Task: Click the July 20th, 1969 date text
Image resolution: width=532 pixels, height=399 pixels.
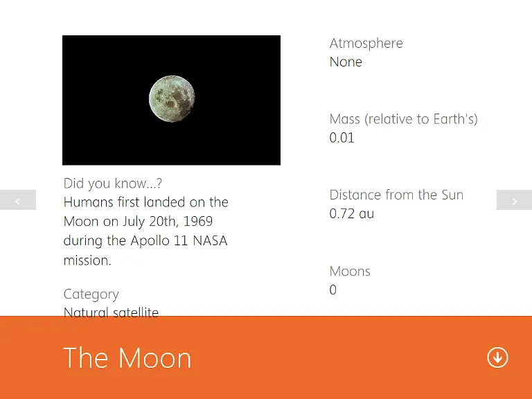Action: (168, 221)
